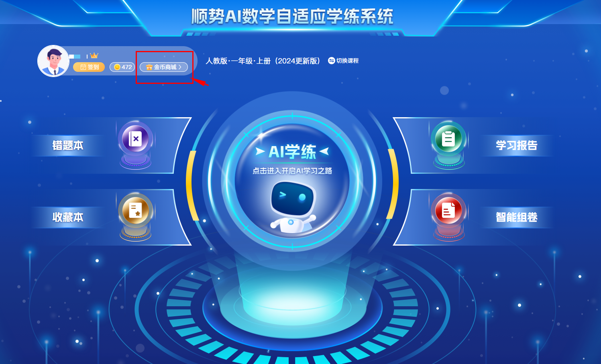Open the purple 错题本 book icon
This screenshot has height=364, width=601.
tap(135, 139)
